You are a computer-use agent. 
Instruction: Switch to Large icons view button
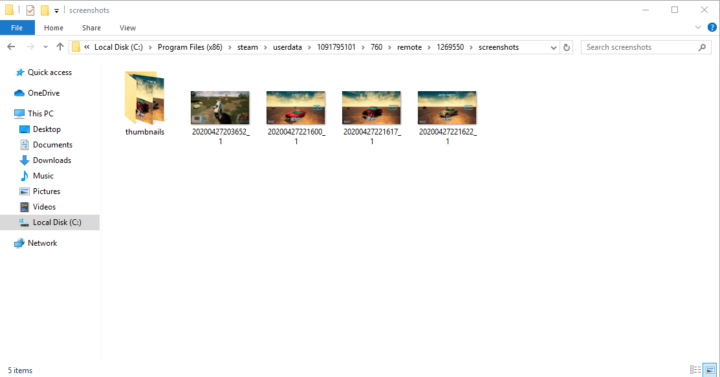pyautogui.click(x=710, y=370)
